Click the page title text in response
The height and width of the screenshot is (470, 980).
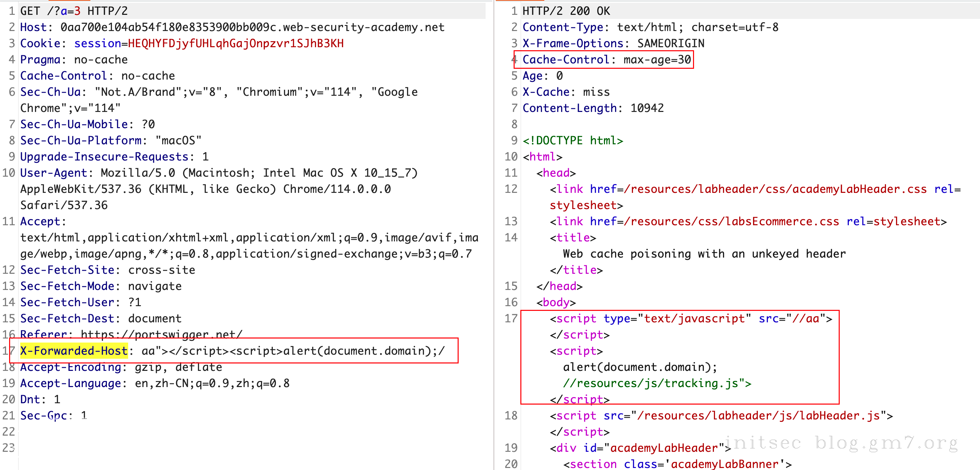click(x=704, y=254)
